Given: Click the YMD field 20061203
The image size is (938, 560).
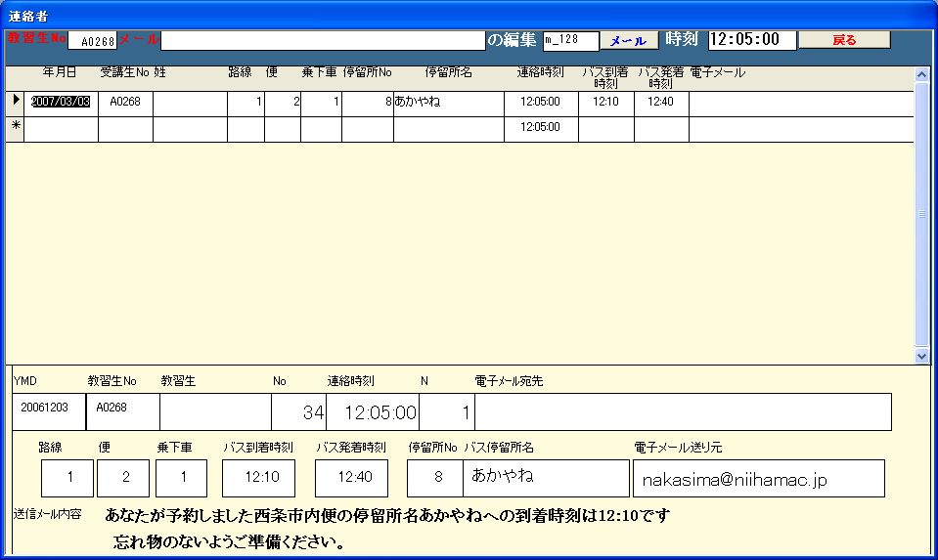Looking at the screenshot, I should 49,411.
